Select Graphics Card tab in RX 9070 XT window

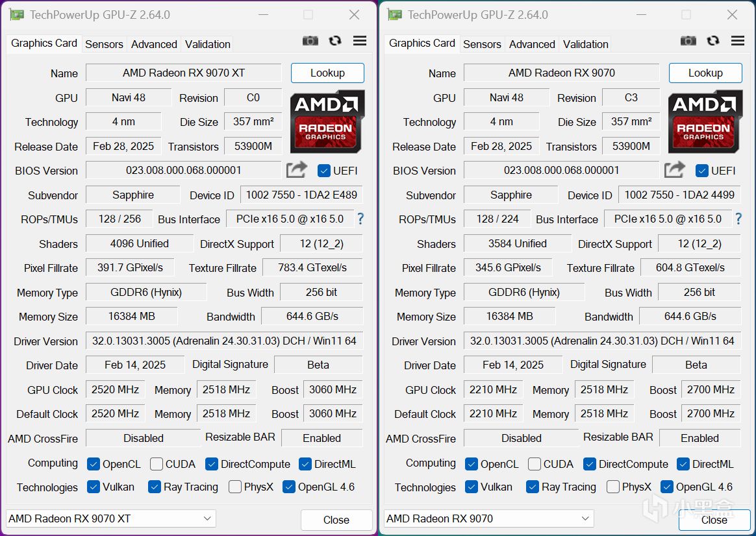[x=44, y=43]
